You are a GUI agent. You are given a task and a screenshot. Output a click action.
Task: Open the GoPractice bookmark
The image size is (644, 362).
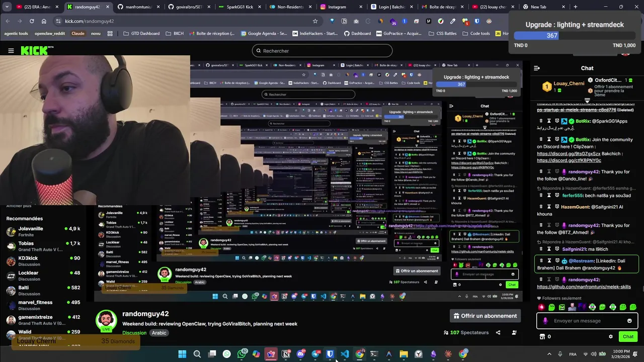point(398,34)
